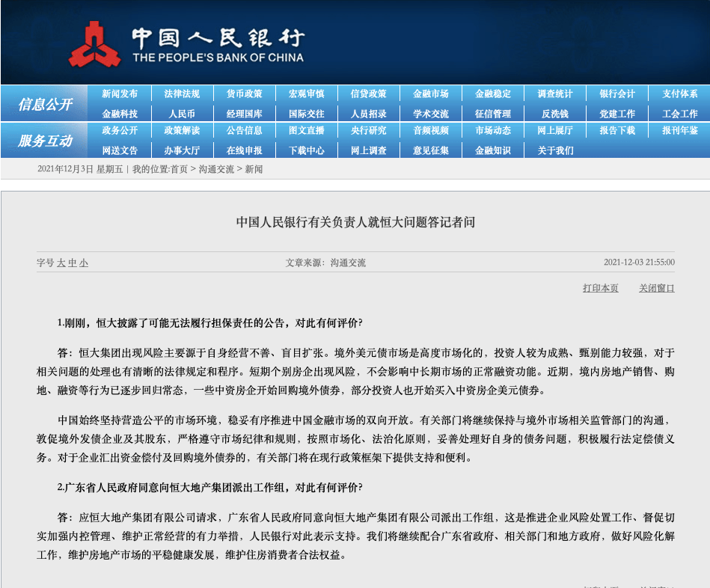Open the 报告下载 page

(x=617, y=131)
